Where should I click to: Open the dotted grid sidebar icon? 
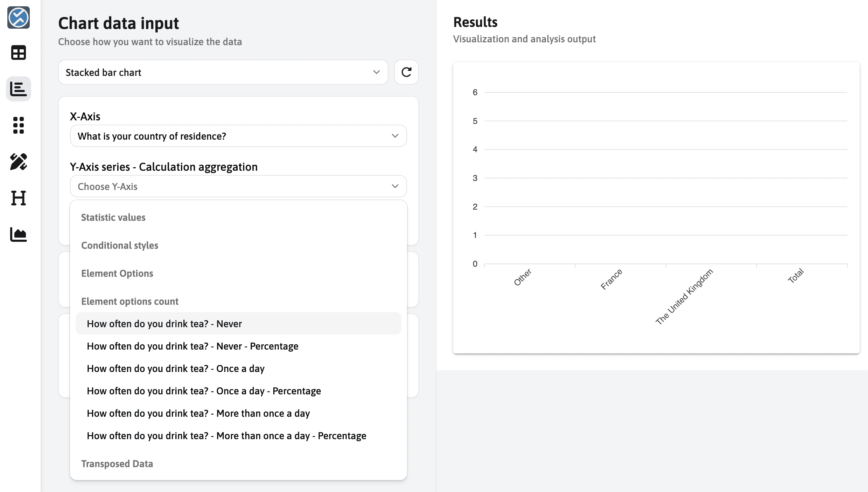pyautogui.click(x=18, y=125)
